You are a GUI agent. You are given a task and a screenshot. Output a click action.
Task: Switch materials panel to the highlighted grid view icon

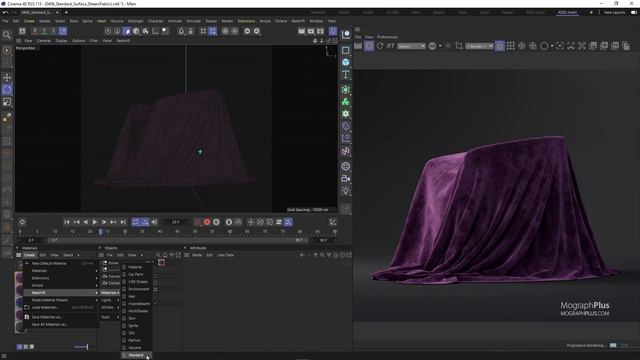click(20, 347)
